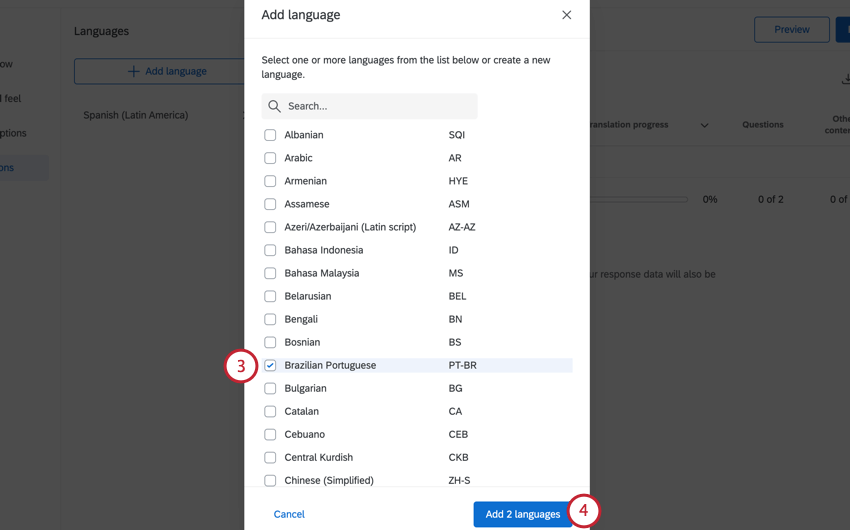Check the Albanian checkbox
850x530 pixels.
click(x=270, y=135)
